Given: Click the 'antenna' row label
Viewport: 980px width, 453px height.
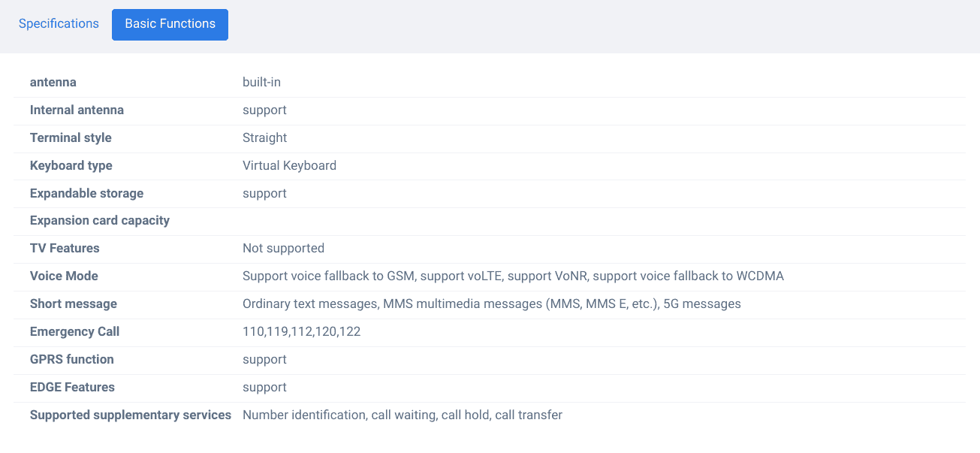Looking at the screenshot, I should [53, 82].
